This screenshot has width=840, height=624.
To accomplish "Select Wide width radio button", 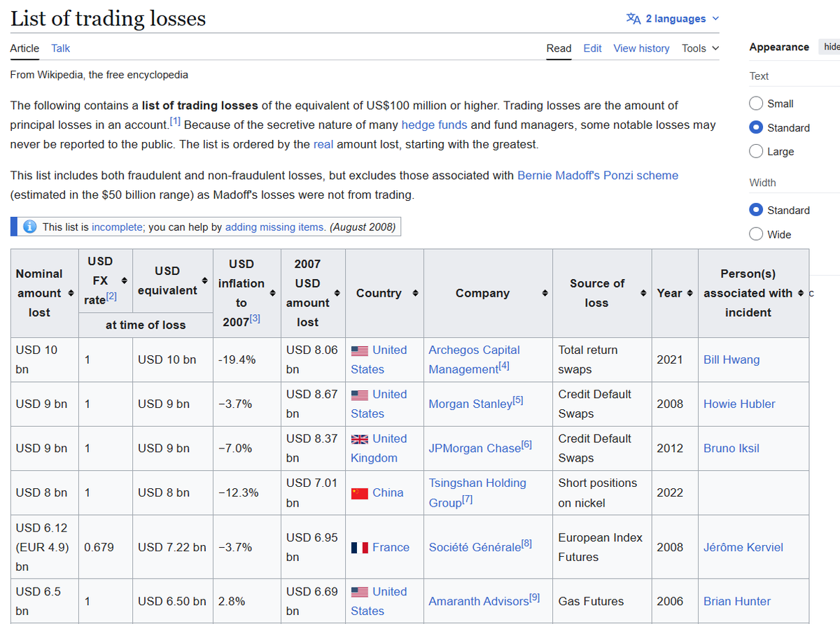I will [x=756, y=234].
